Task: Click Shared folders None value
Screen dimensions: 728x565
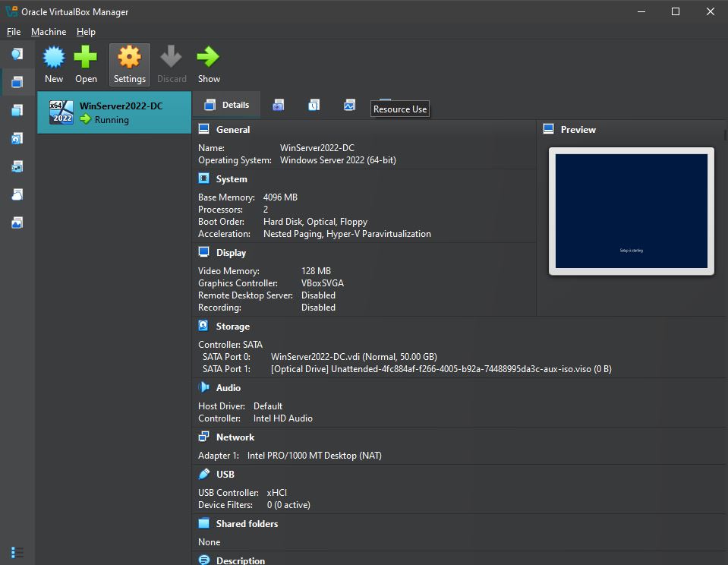Action: coord(209,541)
